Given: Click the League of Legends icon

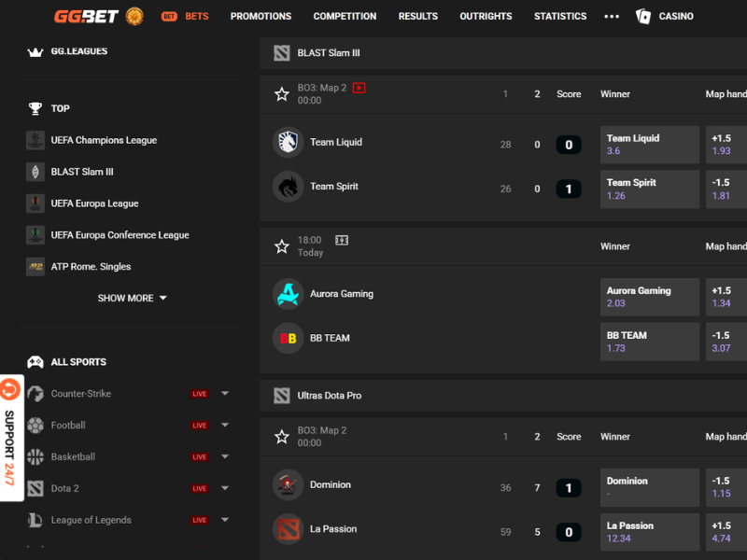Looking at the screenshot, I should tap(35, 520).
